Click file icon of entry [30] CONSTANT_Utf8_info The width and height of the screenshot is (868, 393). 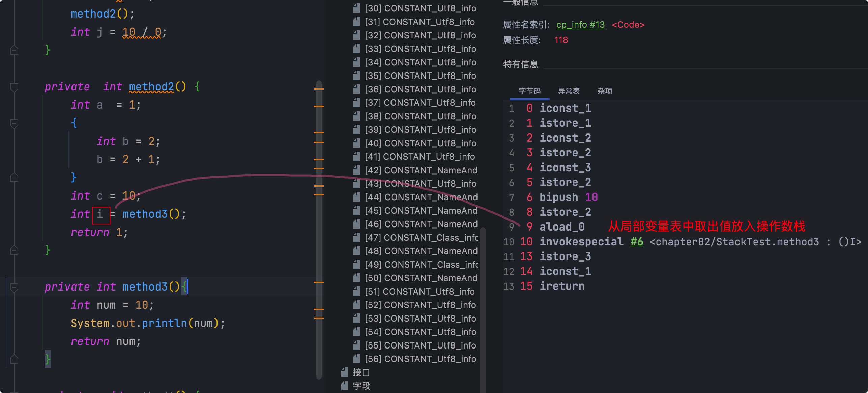pyautogui.click(x=356, y=8)
